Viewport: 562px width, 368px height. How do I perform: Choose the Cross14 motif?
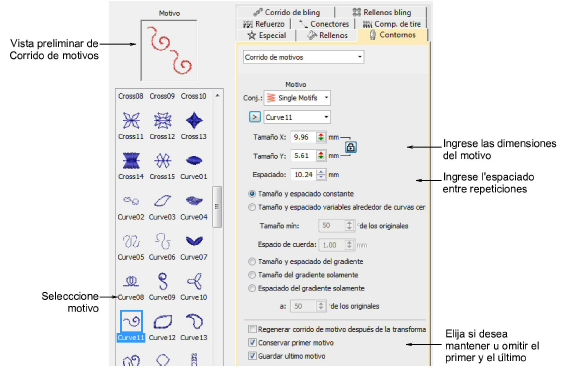[x=131, y=161]
